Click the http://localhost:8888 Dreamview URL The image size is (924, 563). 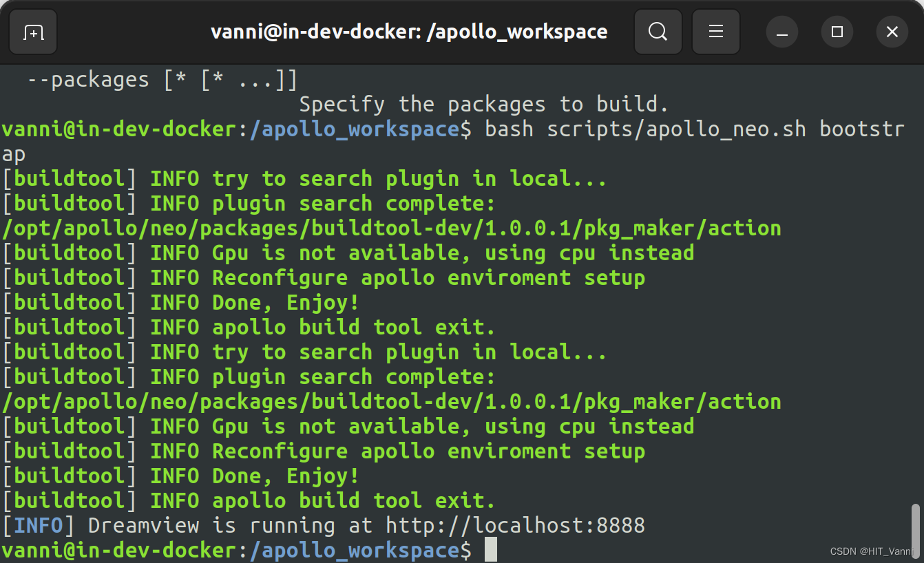coord(515,526)
